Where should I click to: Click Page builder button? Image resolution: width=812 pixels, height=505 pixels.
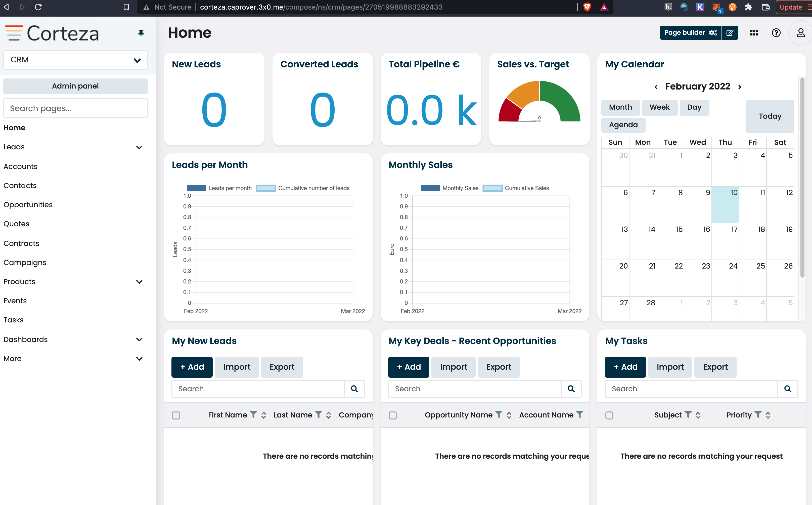pos(691,33)
